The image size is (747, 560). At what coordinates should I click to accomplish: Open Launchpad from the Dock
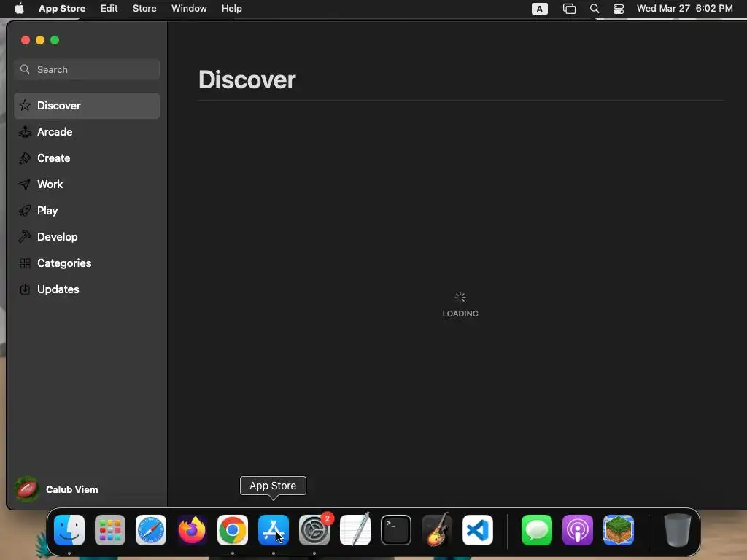pyautogui.click(x=110, y=530)
